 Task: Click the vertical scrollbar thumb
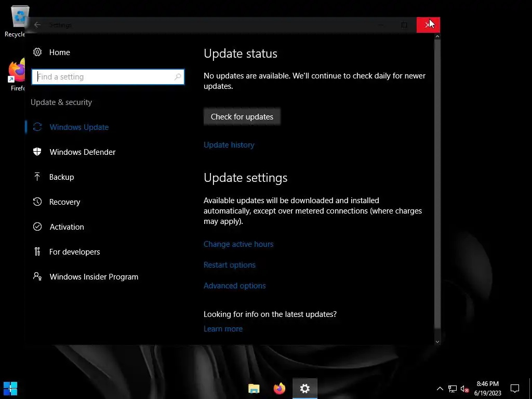(437, 183)
